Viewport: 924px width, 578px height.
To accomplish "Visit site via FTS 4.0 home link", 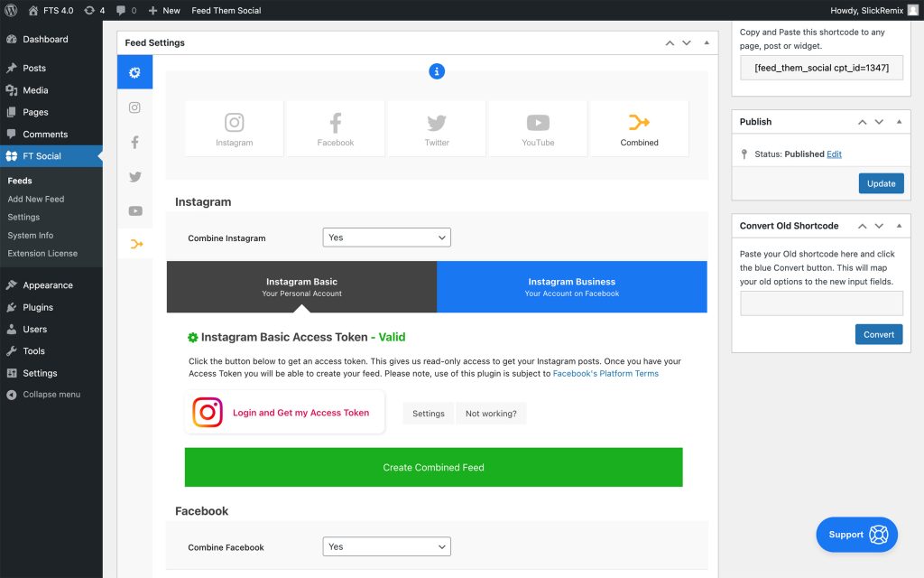I will [x=51, y=10].
